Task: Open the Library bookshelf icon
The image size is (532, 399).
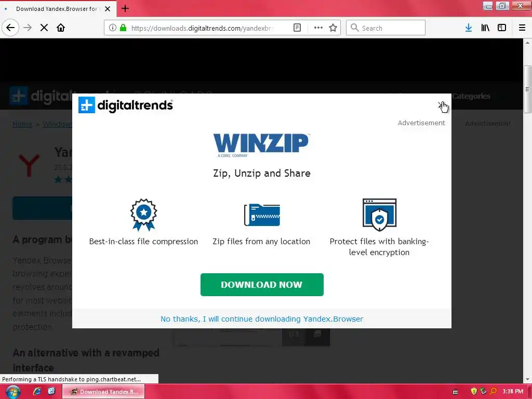Action: 485,28
